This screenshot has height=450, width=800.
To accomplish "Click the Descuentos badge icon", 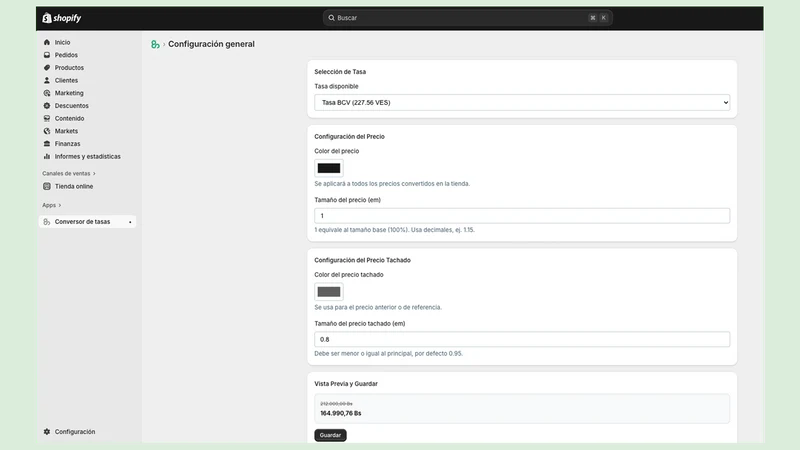I will (x=47, y=106).
